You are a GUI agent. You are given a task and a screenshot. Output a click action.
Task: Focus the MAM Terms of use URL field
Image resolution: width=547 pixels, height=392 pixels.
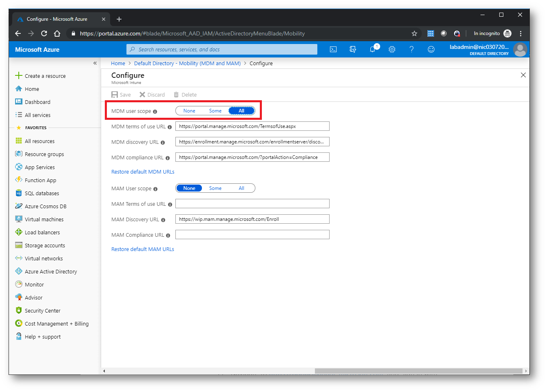pos(252,204)
